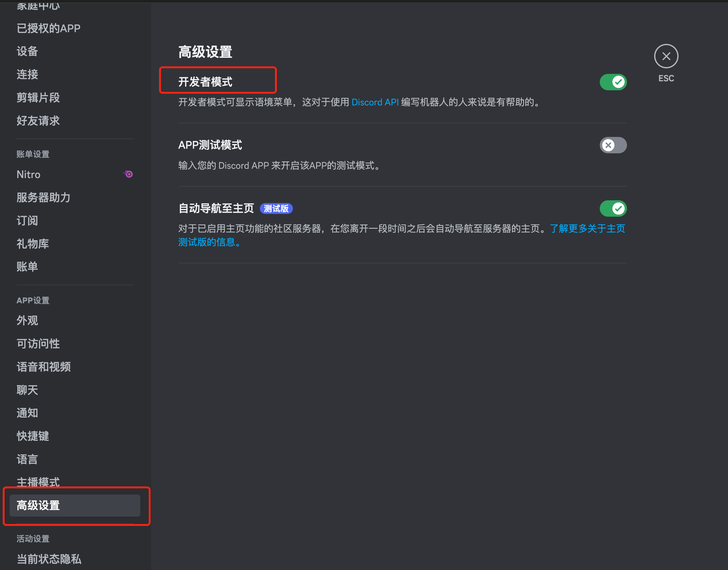Enable the APP测试模式 toggle
Viewport: 728px width, 570px height.
(613, 145)
